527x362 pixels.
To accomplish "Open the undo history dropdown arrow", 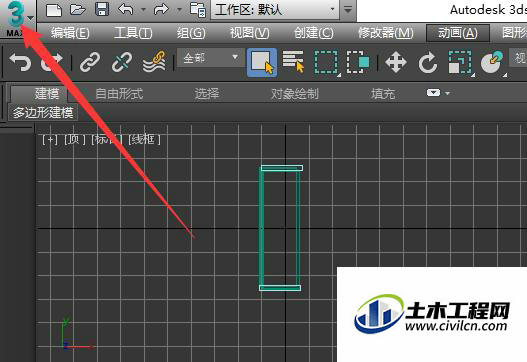I will pyautogui.click(x=144, y=10).
